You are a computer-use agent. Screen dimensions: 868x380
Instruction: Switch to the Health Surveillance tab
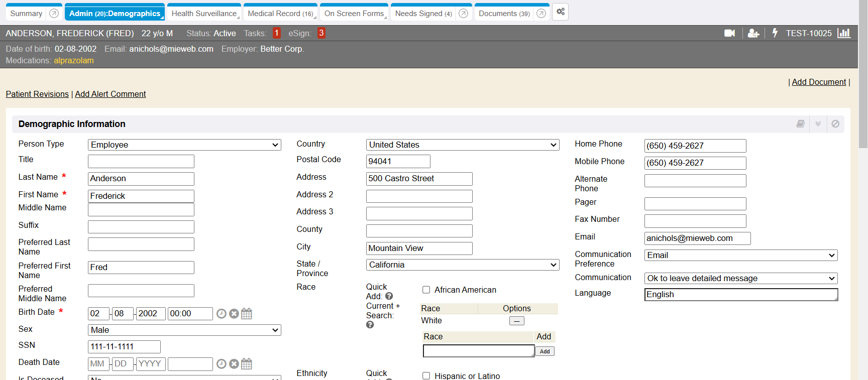point(204,14)
